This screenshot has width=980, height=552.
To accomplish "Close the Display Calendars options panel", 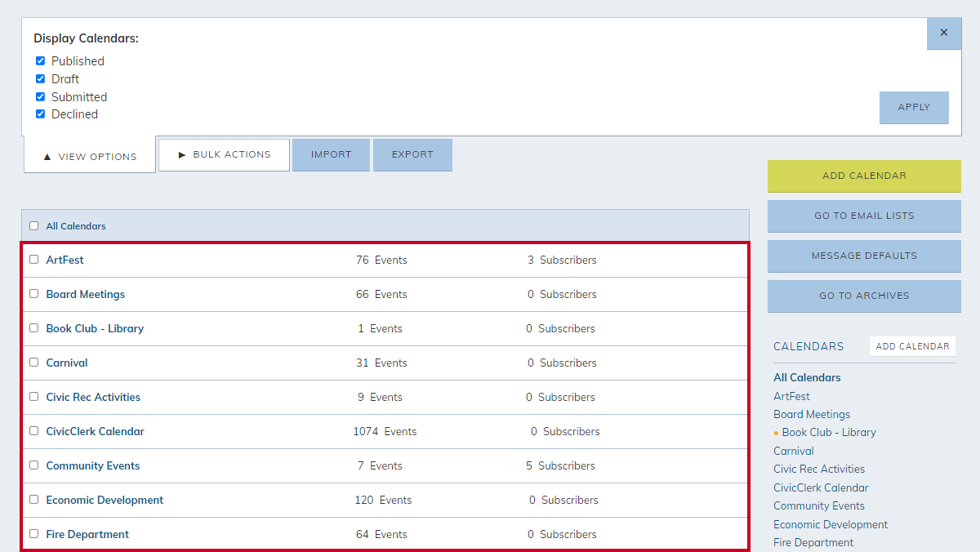I will coord(944,33).
